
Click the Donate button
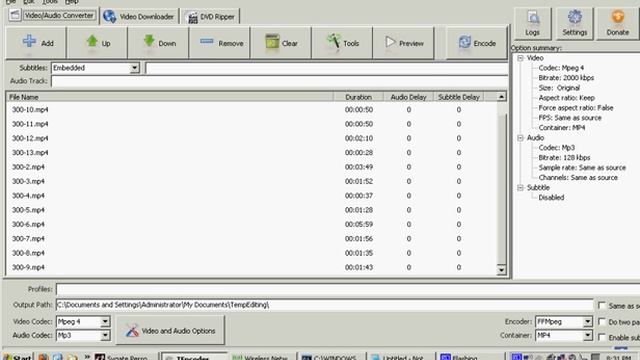click(x=618, y=23)
